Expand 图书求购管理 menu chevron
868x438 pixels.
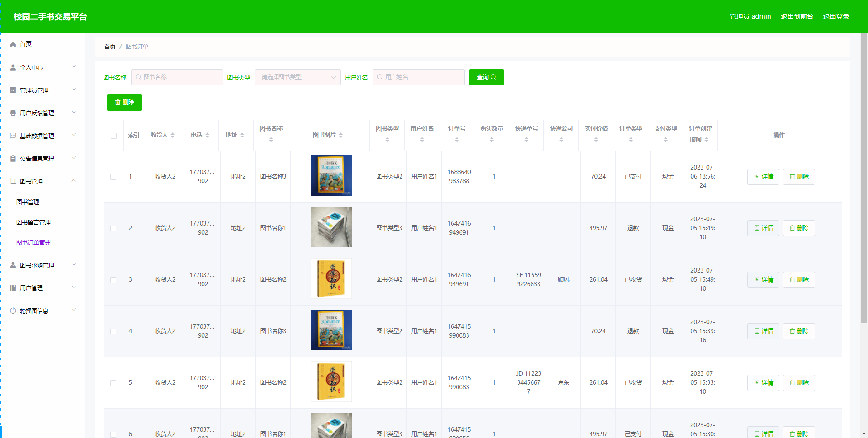coord(74,265)
